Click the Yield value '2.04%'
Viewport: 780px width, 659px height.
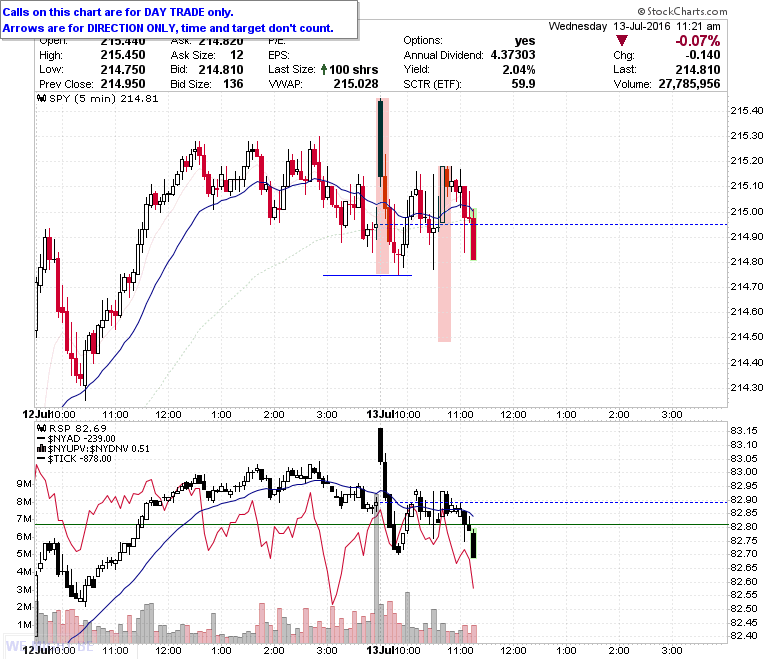pyautogui.click(x=519, y=70)
